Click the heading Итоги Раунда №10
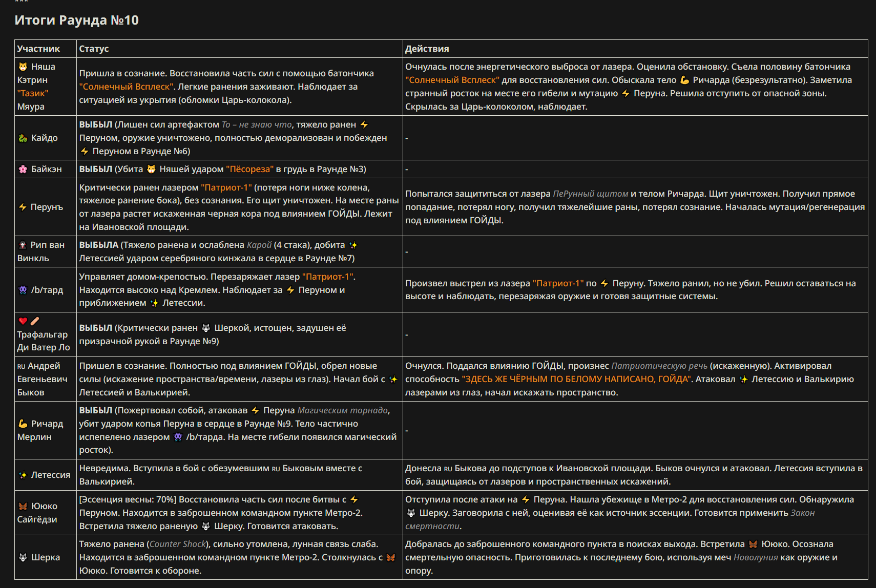Image resolution: width=876 pixels, height=588 pixels. (77, 20)
